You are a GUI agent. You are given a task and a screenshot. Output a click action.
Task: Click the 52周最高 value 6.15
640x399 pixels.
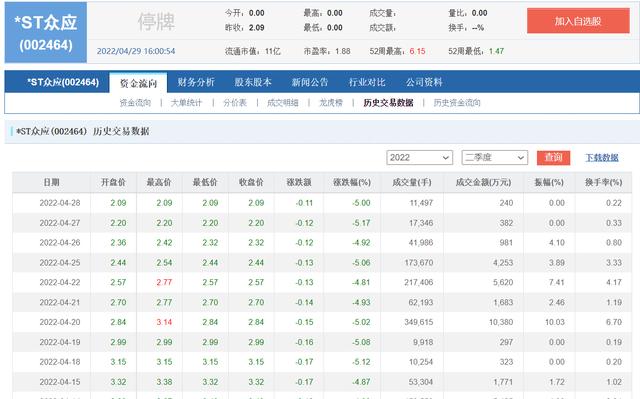tap(417, 51)
